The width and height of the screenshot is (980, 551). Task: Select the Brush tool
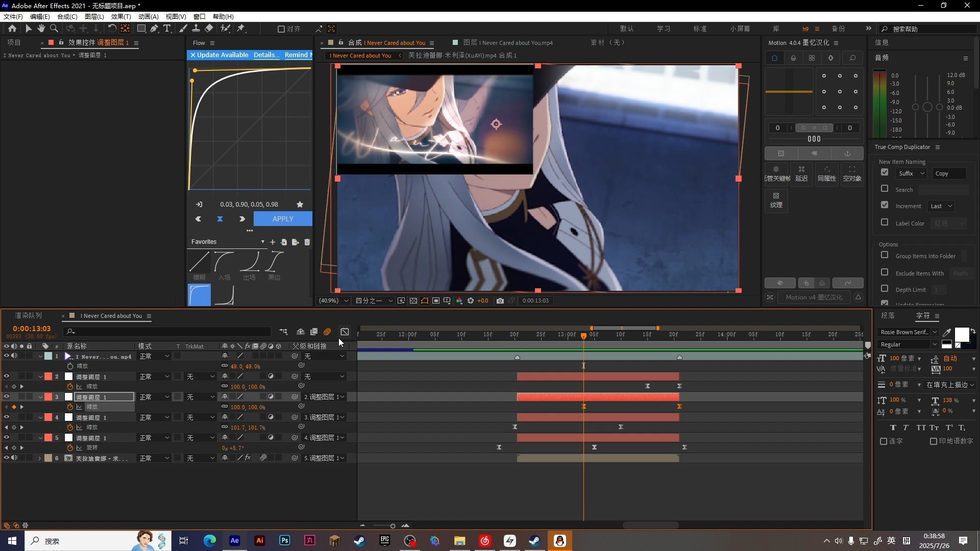[183, 29]
